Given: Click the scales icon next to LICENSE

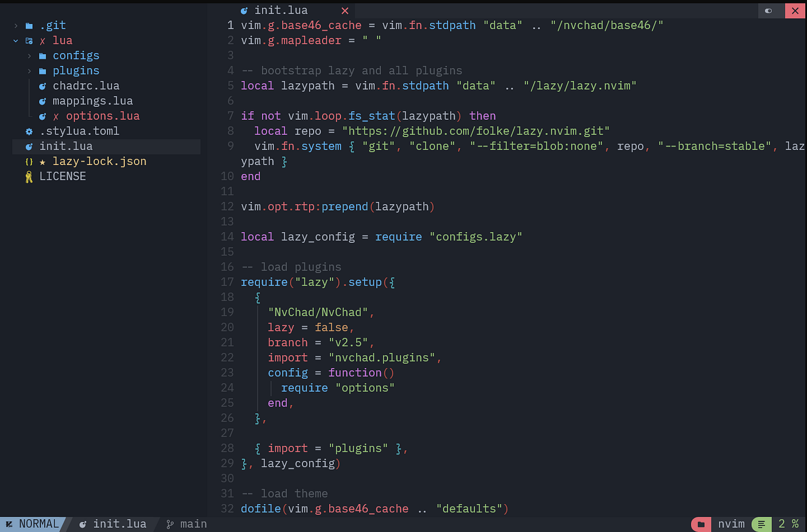Looking at the screenshot, I should coord(28,176).
